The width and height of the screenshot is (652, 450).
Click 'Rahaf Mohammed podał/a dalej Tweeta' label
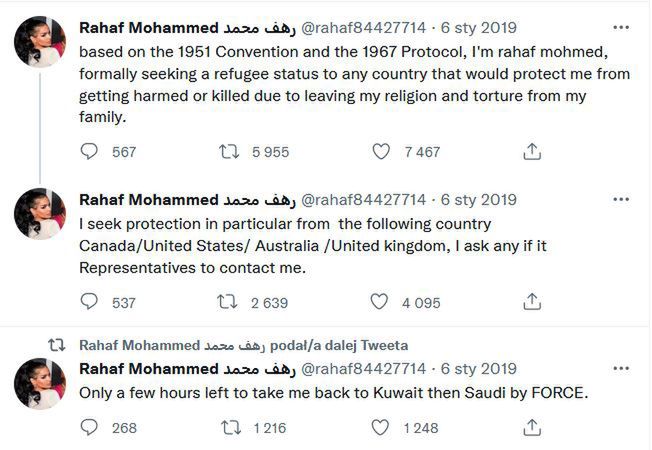coord(242,344)
